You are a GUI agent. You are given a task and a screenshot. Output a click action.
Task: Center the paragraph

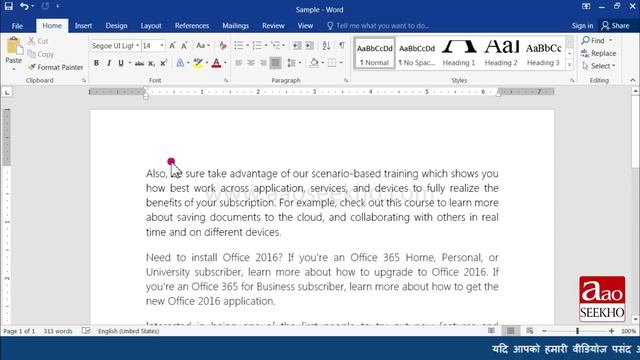(251, 63)
